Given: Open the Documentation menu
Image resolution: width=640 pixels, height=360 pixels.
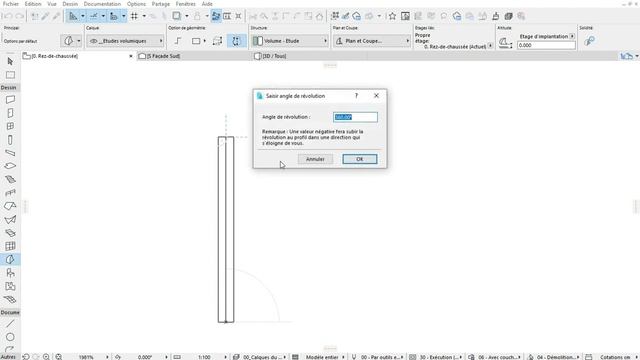Looking at the screenshot, I should click(x=102, y=4).
